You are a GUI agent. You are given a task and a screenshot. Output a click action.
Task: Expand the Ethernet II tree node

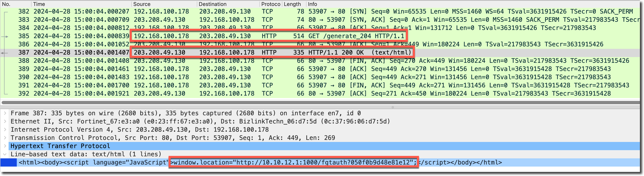(5, 122)
